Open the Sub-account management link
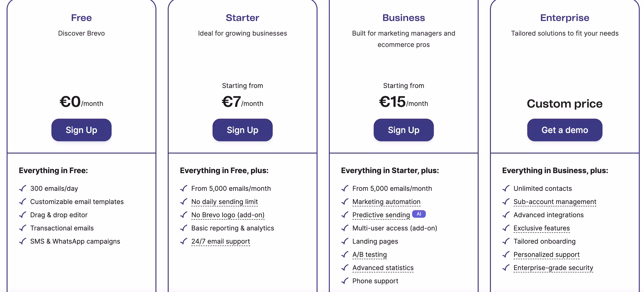This screenshot has width=644, height=292. [x=555, y=202]
